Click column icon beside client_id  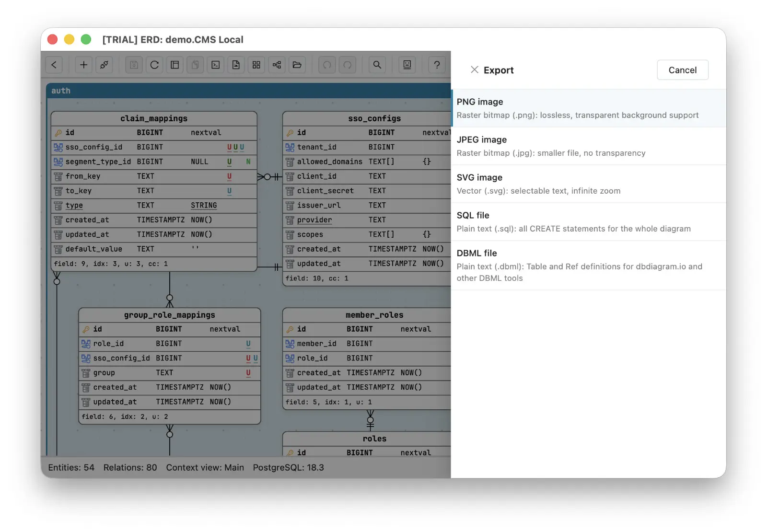pyautogui.click(x=290, y=176)
